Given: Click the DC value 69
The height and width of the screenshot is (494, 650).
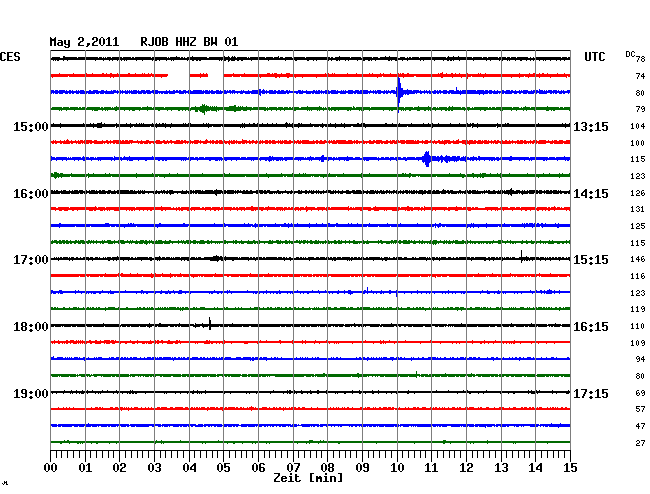Looking at the screenshot, I should coord(640,393).
